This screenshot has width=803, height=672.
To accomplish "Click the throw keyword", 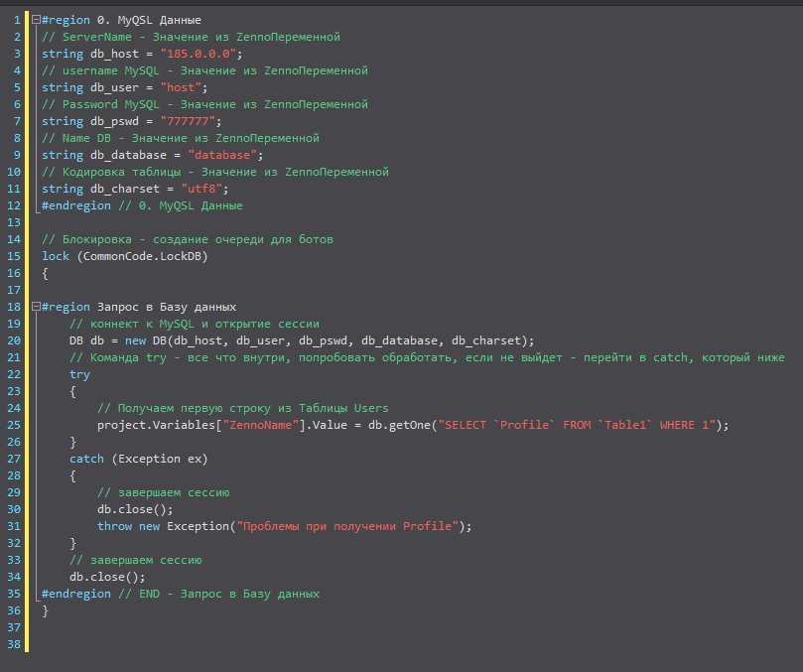I will coord(114,526).
